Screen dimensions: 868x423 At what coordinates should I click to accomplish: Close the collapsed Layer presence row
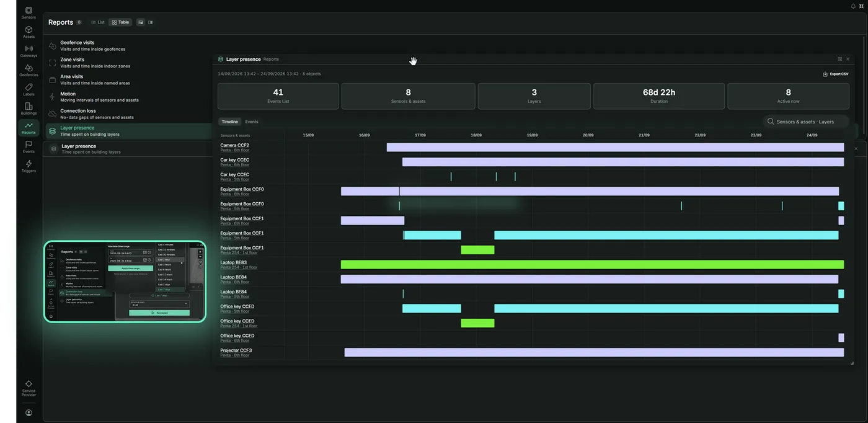(x=856, y=149)
